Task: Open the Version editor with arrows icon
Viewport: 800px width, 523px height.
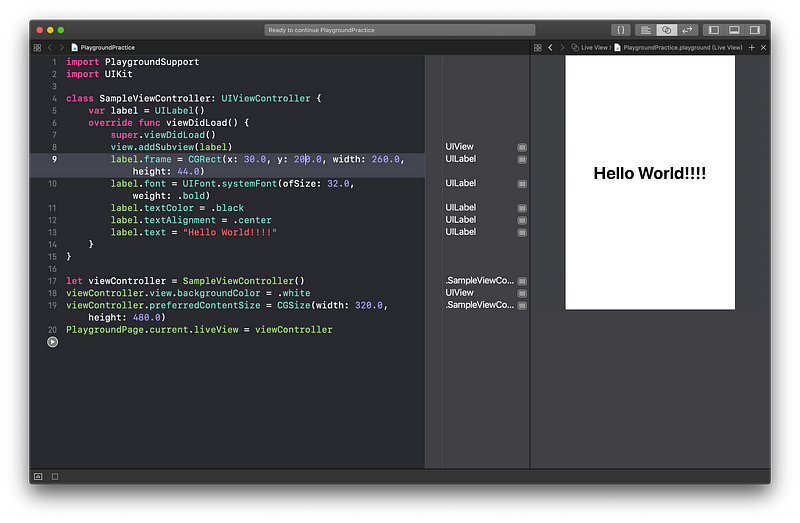Action: (x=687, y=30)
